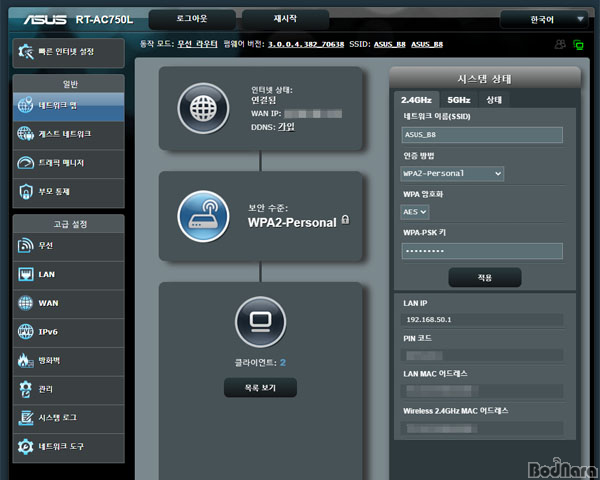
Task: Select the Internet status globe icon
Action: click(203, 108)
